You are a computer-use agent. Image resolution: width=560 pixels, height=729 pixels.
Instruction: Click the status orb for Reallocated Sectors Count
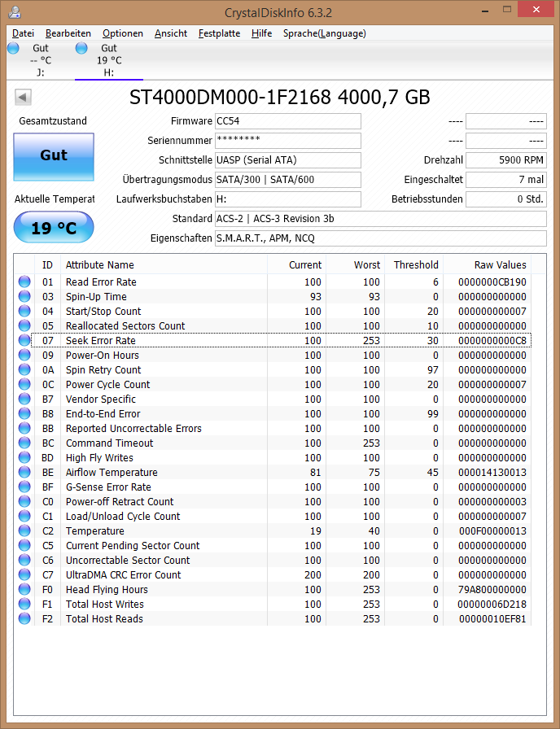pyautogui.click(x=24, y=325)
